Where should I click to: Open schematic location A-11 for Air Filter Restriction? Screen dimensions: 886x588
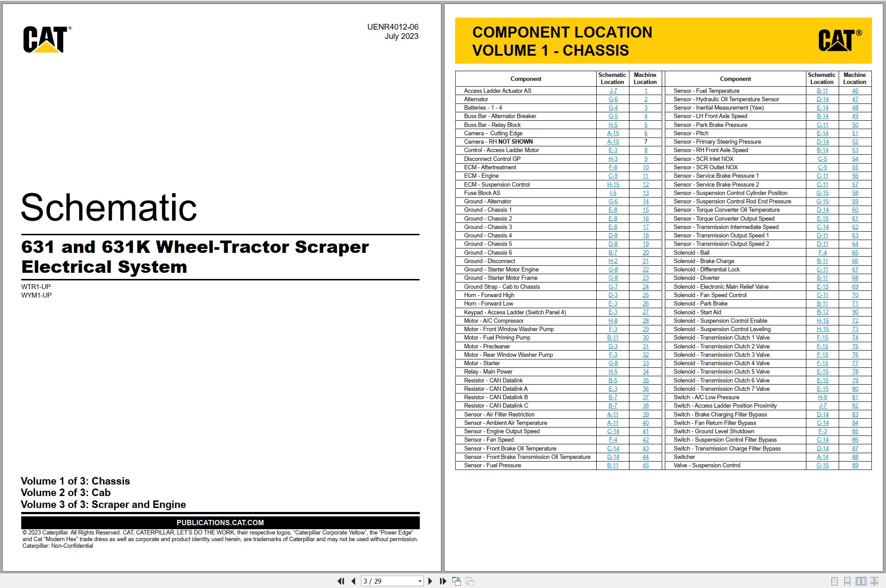613,414
